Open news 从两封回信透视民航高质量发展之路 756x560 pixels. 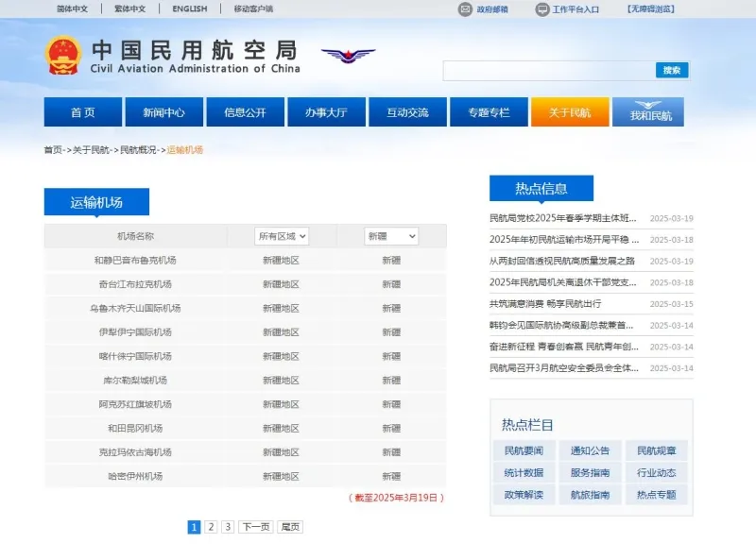pos(562,262)
